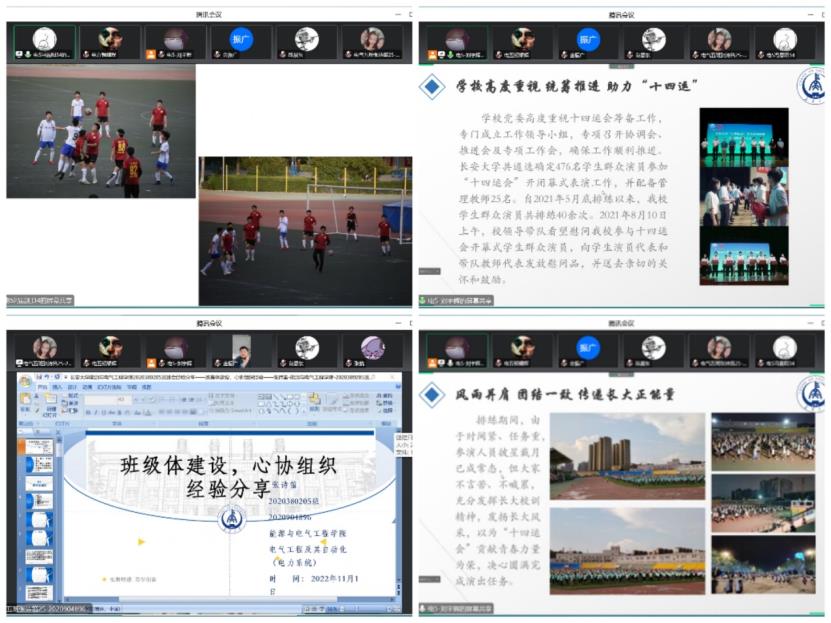Toggle mic on video participant tile, bottom-left window
This screenshot has height=623, width=831.
(x=216, y=363)
